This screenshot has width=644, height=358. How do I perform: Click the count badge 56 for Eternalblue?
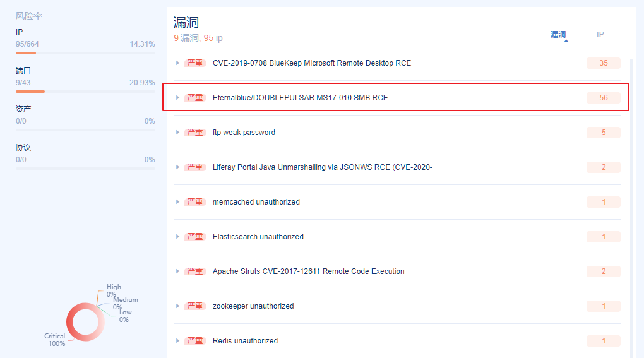[x=604, y=98]
